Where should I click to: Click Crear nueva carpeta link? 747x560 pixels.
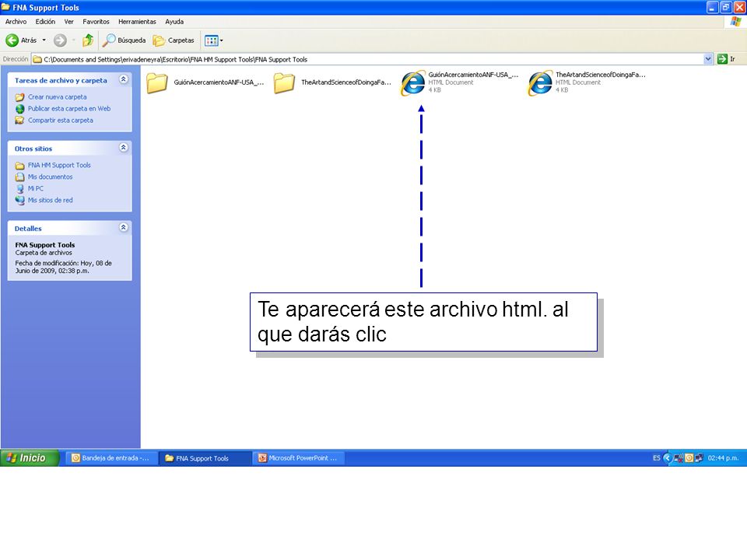57,97
